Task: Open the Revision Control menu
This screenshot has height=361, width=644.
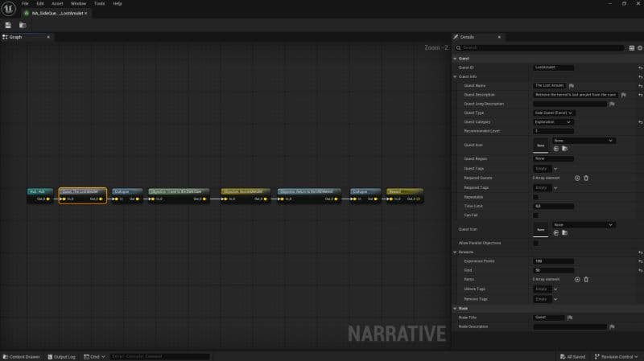Action: click(x=616, y=357)
